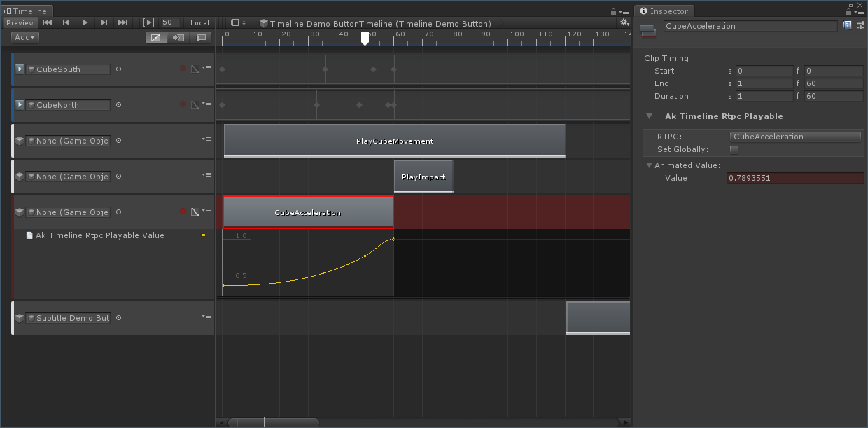Click the RTPC CubeAcceleration button

click(795, 137)
